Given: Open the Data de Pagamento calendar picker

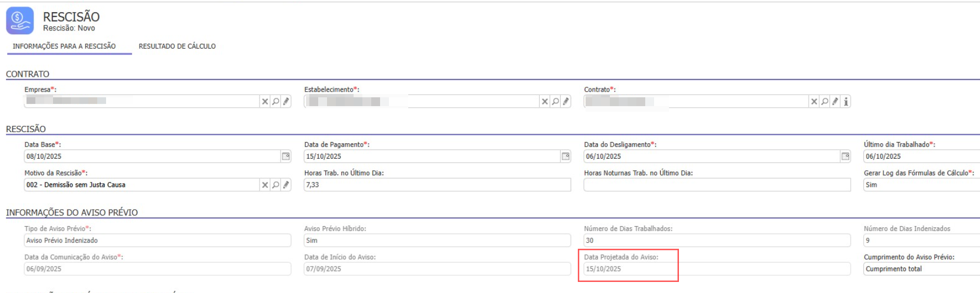Looking at the screenshot, I should 566,156.
